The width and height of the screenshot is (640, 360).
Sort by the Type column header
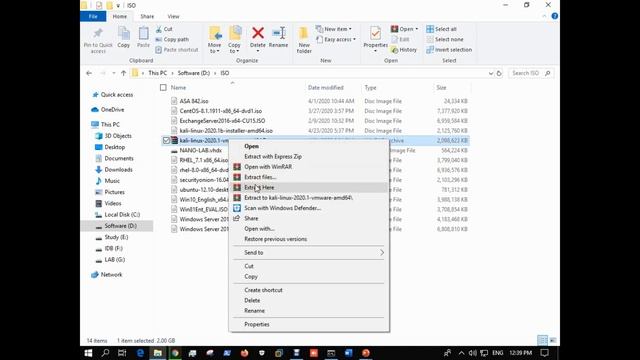pos(370,88)
